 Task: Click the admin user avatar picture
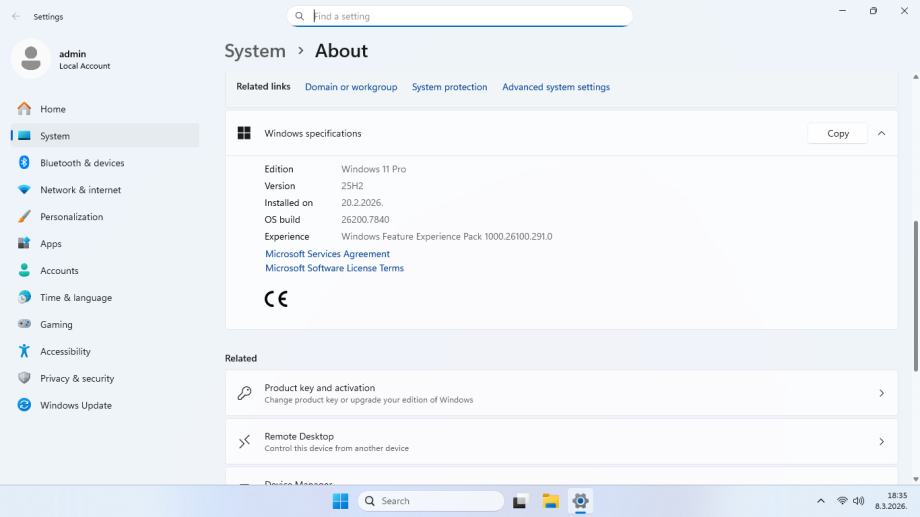click(x=31, y=59)
